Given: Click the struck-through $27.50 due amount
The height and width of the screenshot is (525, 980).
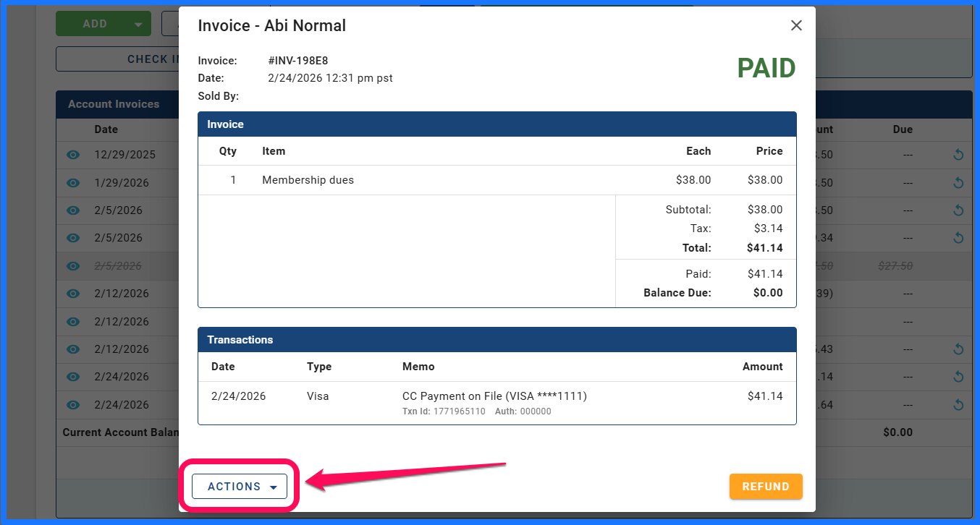Looking at the screenshot, I should (895, 266).
